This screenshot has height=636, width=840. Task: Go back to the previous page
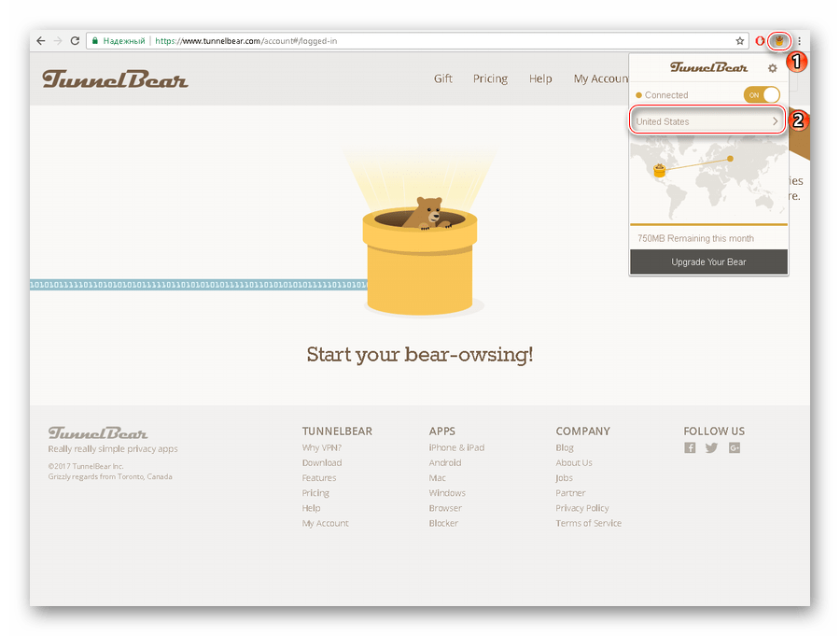pos(41,41)
